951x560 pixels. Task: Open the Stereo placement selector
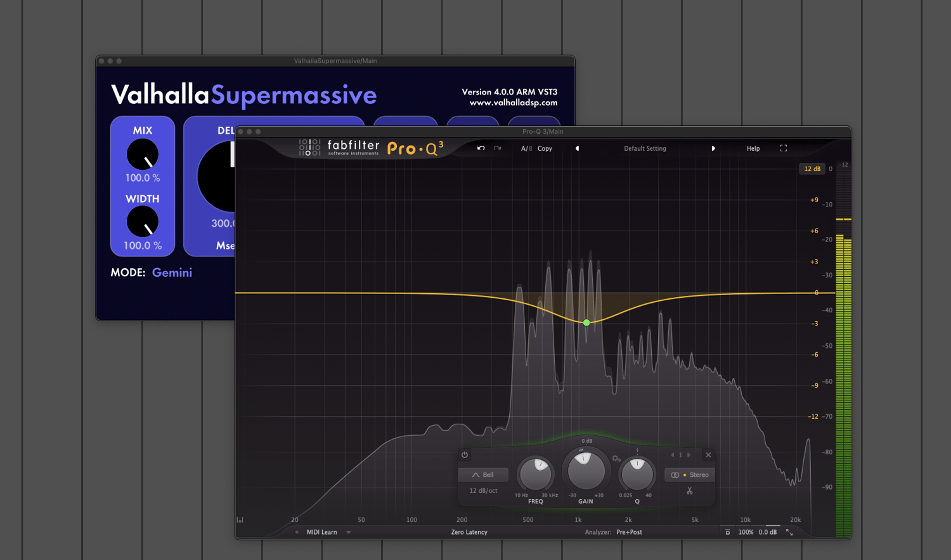point(690,474)
